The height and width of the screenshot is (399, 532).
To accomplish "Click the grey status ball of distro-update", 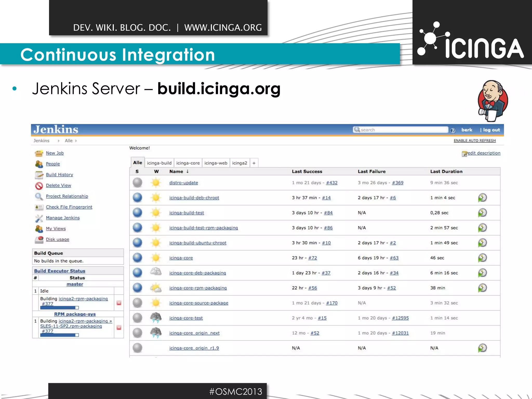I will (137, 183).
